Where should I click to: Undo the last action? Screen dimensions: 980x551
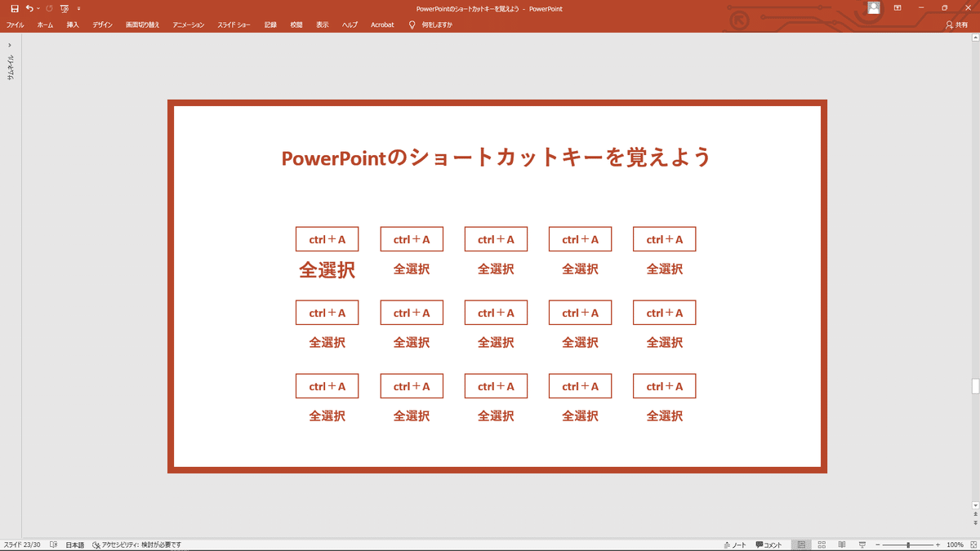point(29,8)
